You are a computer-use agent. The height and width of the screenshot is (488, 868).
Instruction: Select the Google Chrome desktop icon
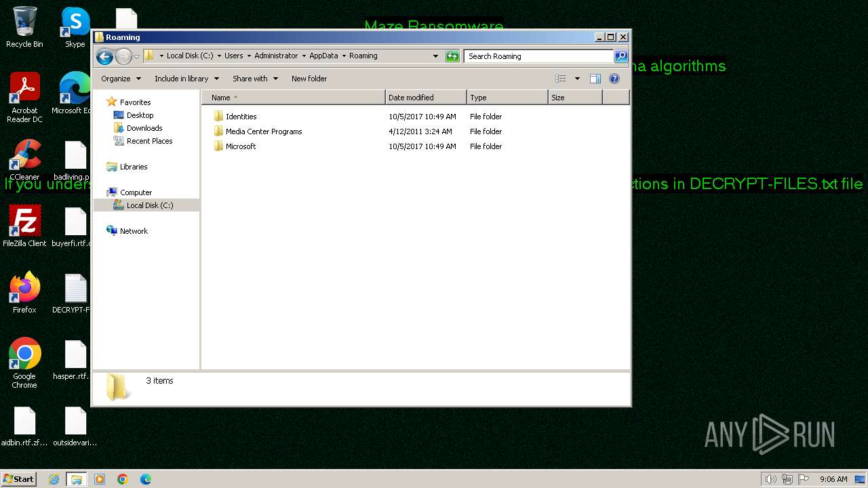[x=24, y=363]
